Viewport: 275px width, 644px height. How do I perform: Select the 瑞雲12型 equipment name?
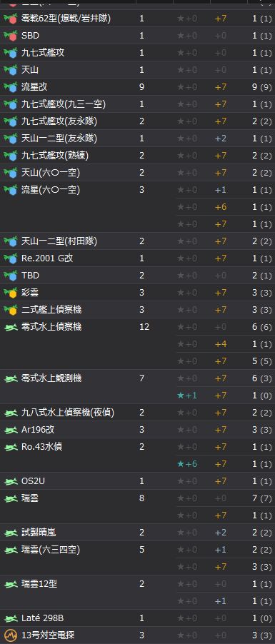click(x=39, y=584)
